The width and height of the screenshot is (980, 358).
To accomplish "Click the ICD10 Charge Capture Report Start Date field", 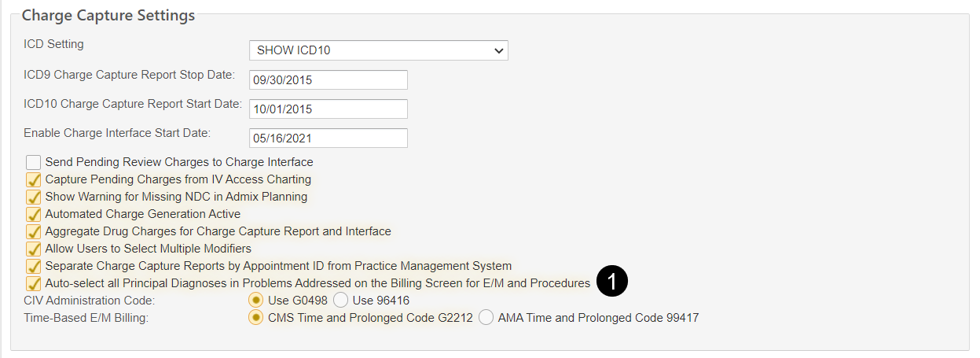I will click(328, 109).
